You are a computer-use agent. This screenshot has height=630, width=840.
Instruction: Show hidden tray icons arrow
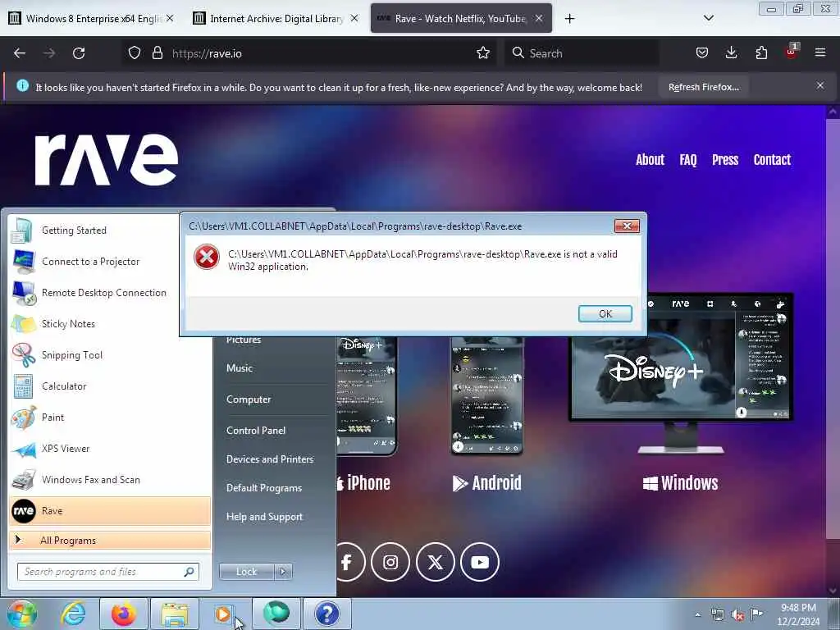[x=697, y=614]
